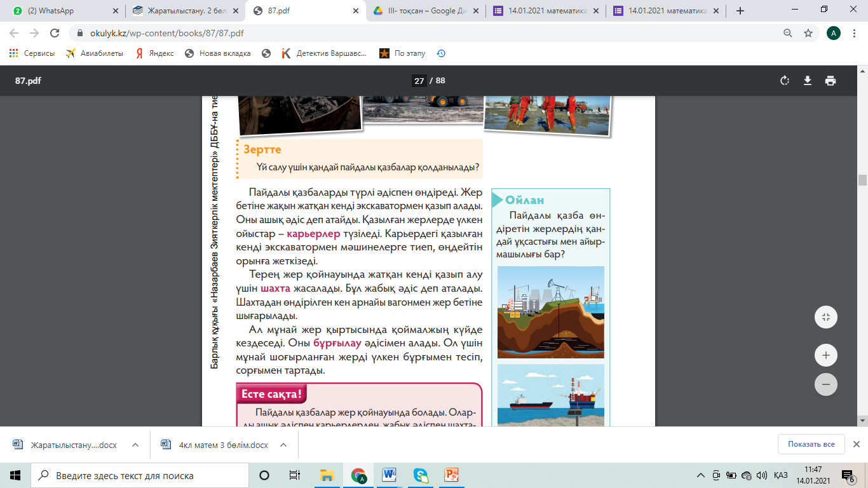Viewport: 868px width, 488px height.
Task: Zoom in the PDF with plus button
Action: 826,355
